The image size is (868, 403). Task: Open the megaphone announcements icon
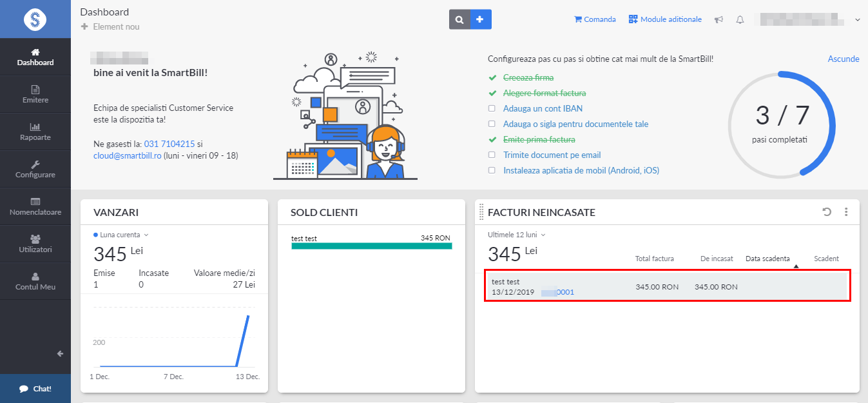[719, 20]
